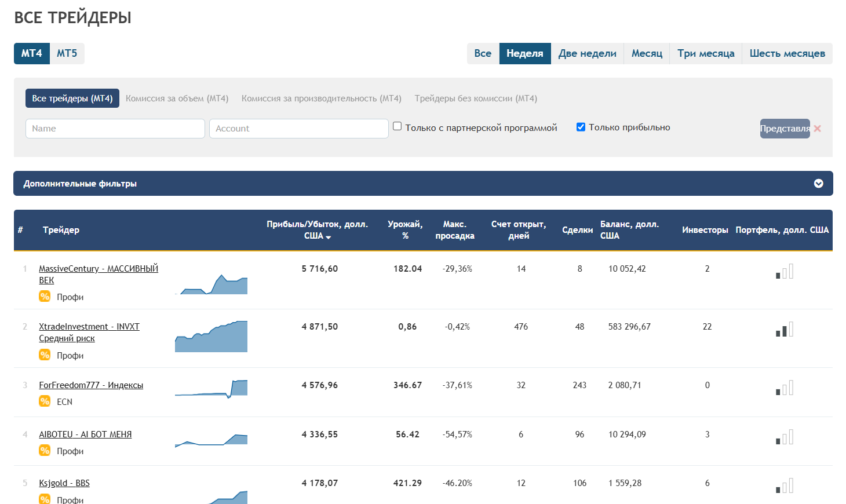
Task: Click the percent badge icon for MassiveCentury
Action: [45, 297]
